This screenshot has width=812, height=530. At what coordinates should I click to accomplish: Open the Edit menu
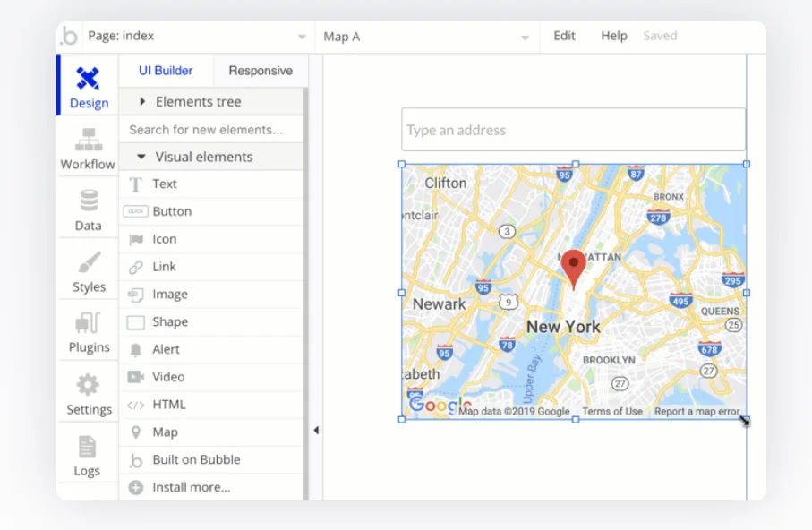[x=564, y=36]
